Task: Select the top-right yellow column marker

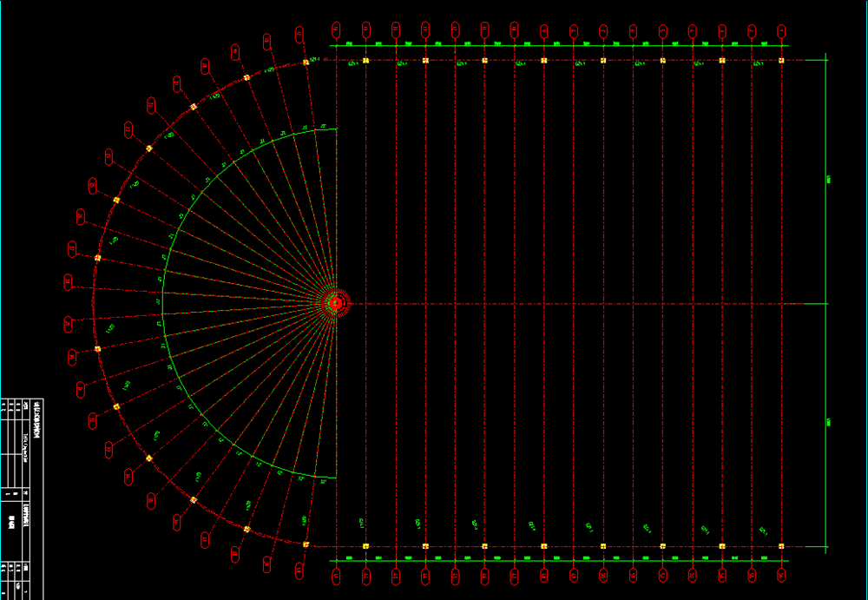Action: point(781,61)
